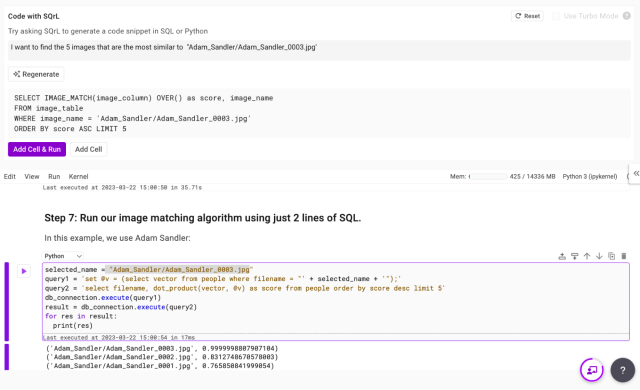Show the Turbo Mode info tooltip icon
This screenshot has width=640, height=390.
tap(627, 16)
